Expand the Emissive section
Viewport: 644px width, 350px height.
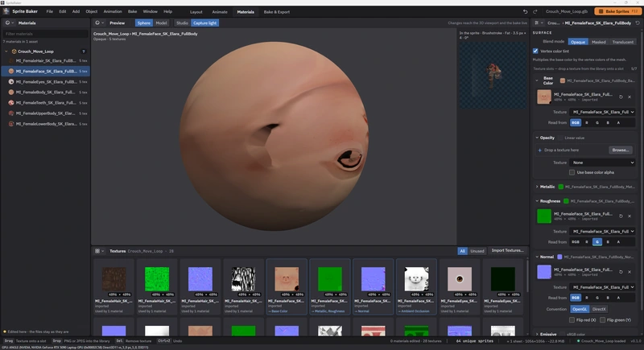click(537, 334)
